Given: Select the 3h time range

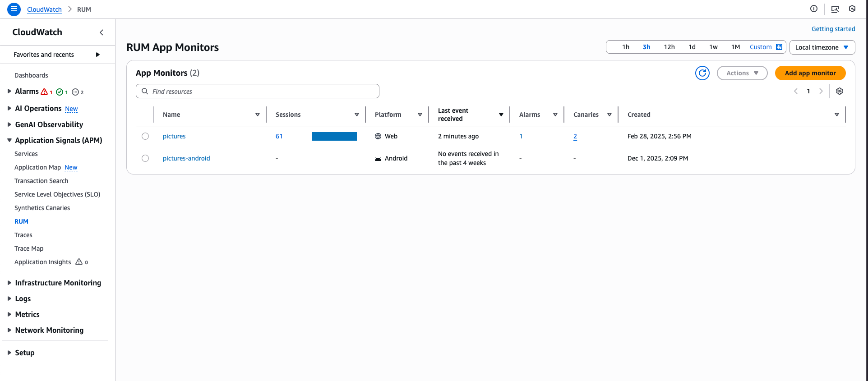Looking at the screenshot, I should coord(646,47).
